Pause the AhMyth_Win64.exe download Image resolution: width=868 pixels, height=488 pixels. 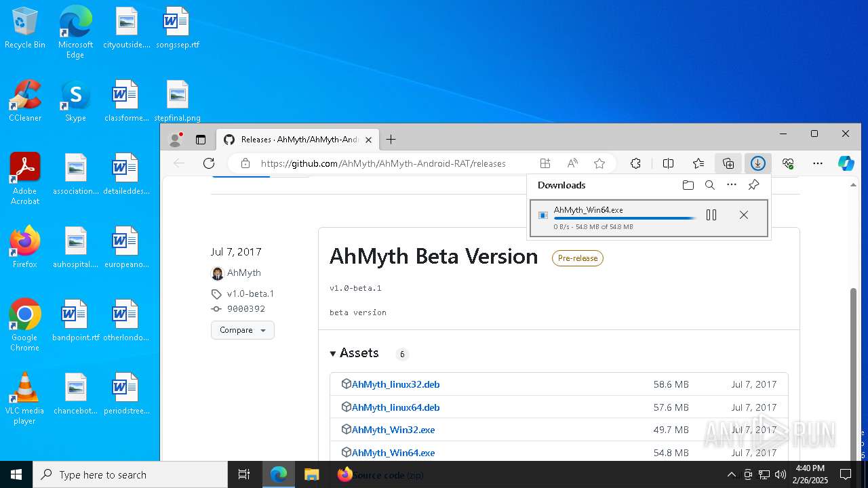[x=711, y=215]
